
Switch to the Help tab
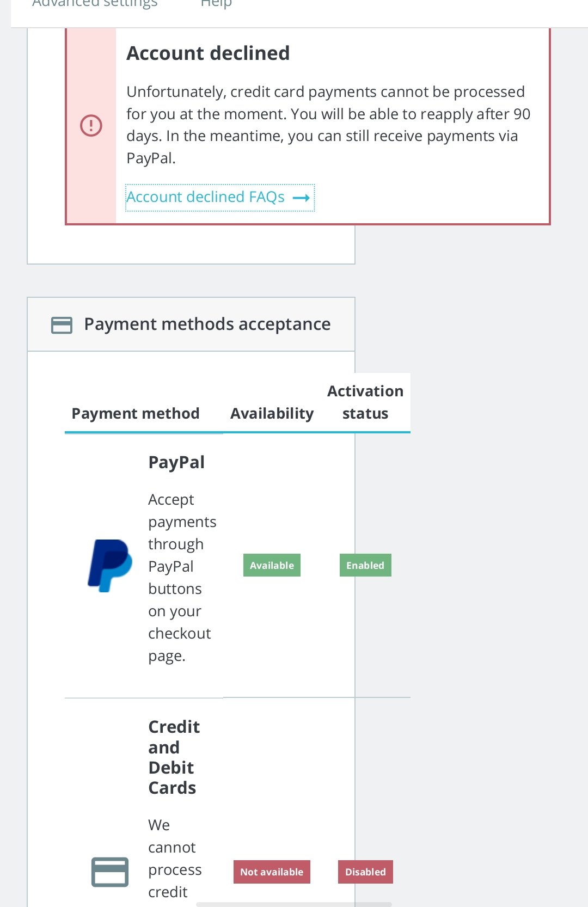coord(216,4)
